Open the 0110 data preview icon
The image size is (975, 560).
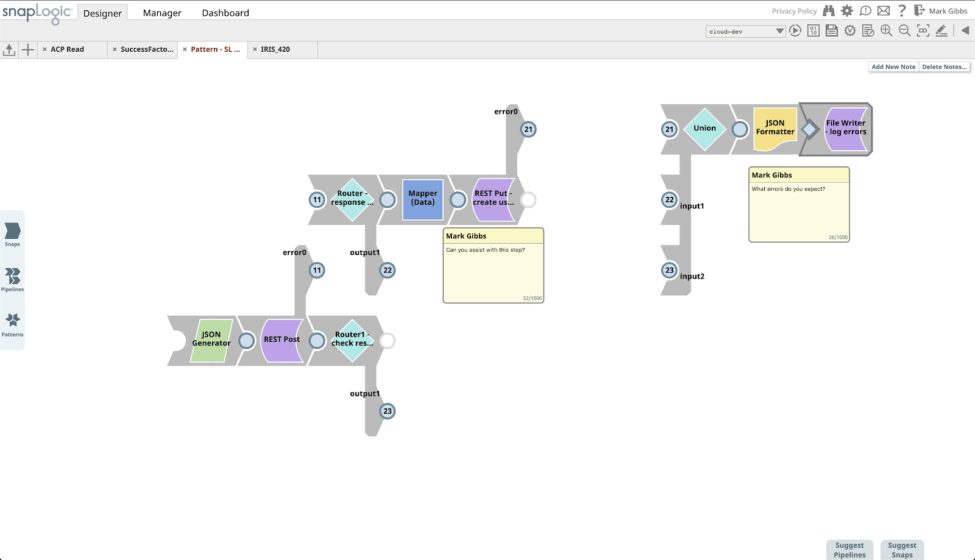click(814, 30)
